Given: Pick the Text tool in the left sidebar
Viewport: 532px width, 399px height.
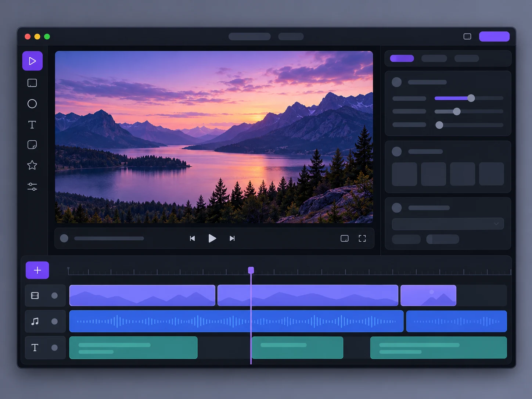Looking at the screenshot, I should [x=32, y=125].
